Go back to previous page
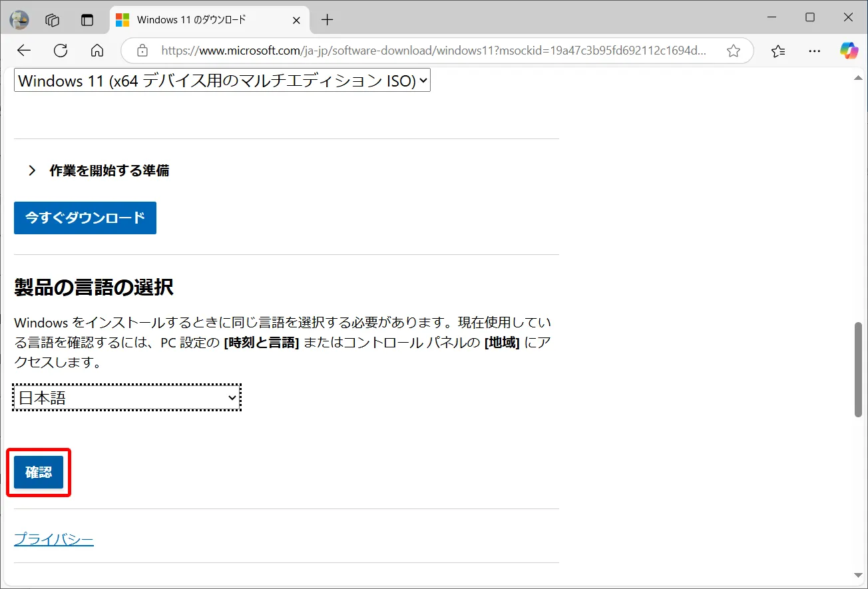Image resolution: width=868 pixels, height=589 pixels. [x=24, y=51]
